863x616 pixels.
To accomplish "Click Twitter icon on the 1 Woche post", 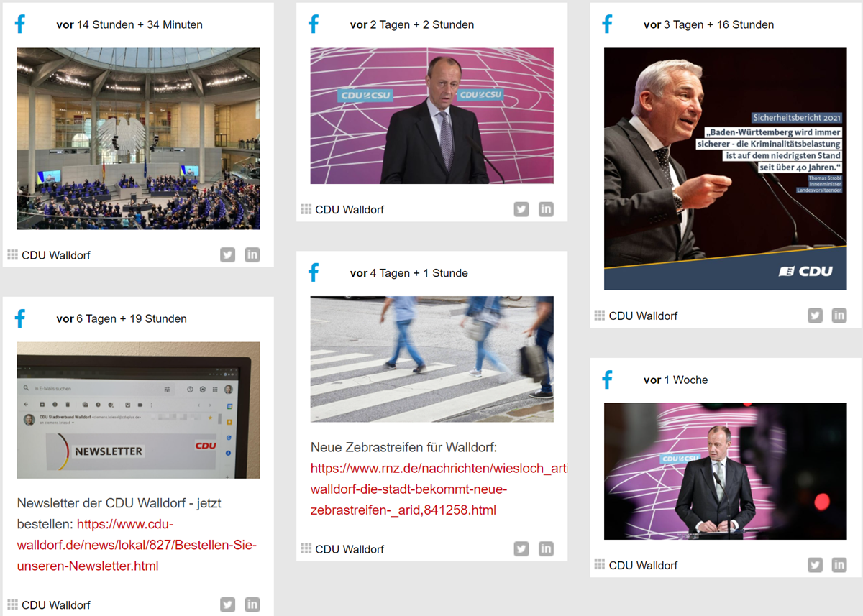I will click(815, 564).
